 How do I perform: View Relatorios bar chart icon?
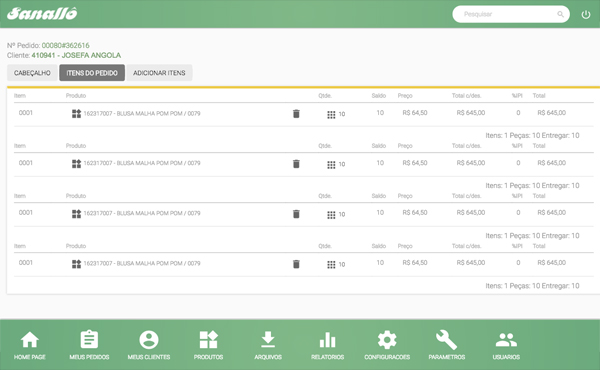click(x=328, y=340)
